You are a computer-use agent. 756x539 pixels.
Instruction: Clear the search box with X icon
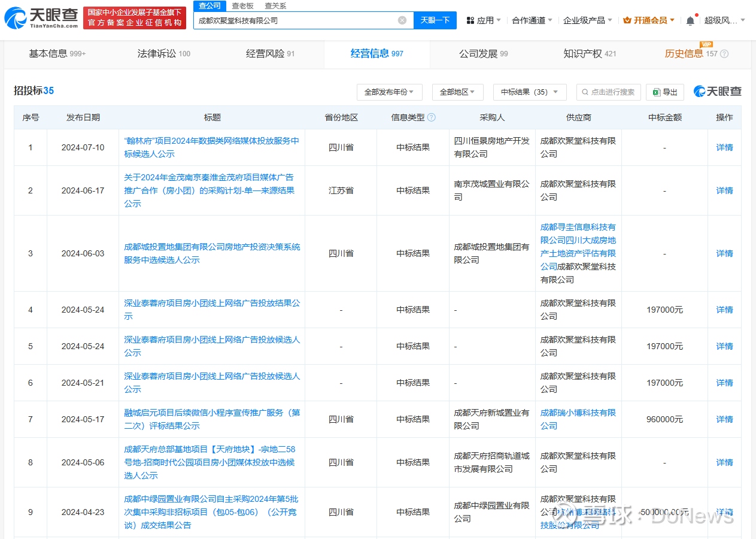point(402,20)
